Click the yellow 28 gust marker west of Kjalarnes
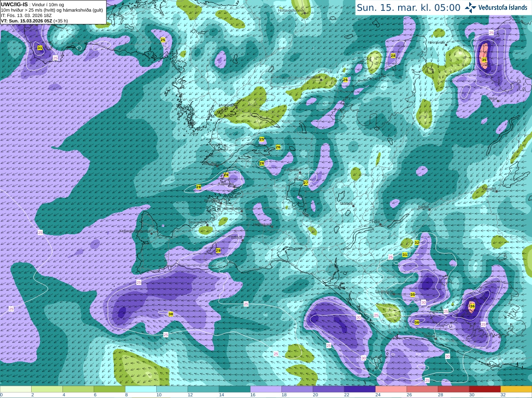This screenshot has width=532, height=398. point(199,187)
